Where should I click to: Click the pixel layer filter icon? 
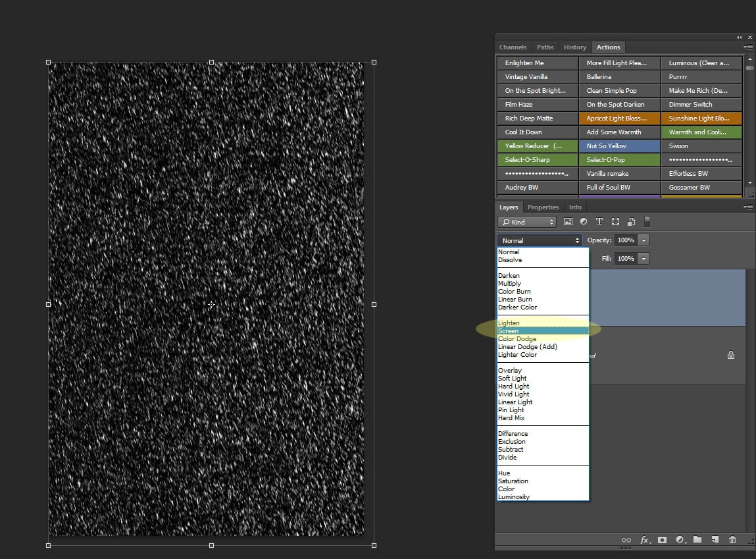tap(568, 222)
